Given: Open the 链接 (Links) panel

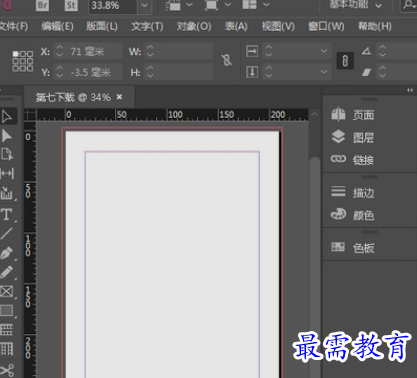Looking at the screenshot, I should pos(352,160).
